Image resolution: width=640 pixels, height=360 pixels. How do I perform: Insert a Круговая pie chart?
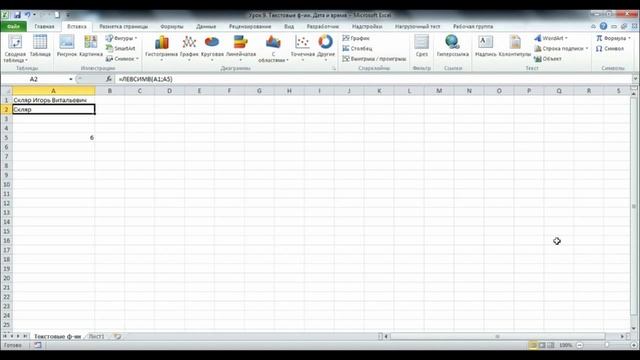tap(212, 48)
